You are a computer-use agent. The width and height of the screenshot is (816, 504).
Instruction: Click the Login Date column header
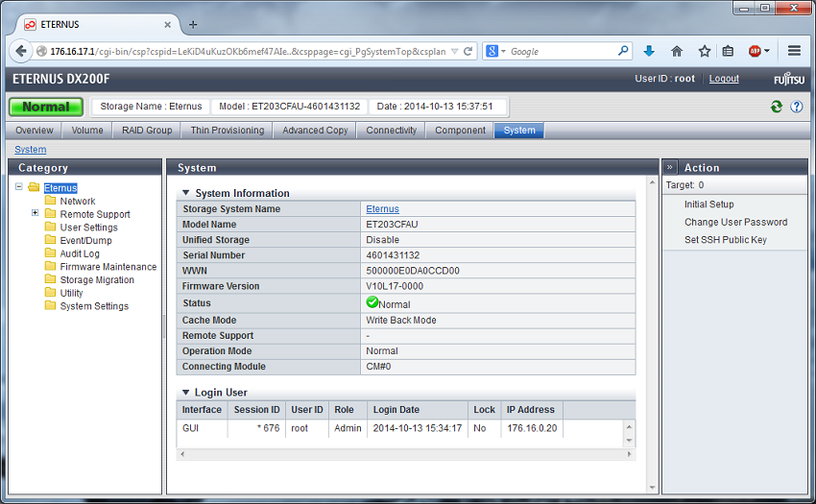[418, 410]
